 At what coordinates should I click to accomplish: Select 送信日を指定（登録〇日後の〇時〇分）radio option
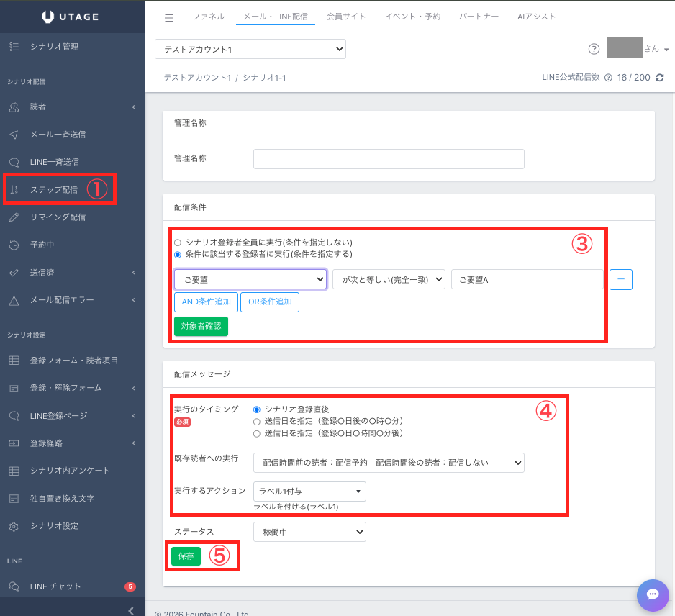tap(257, 421)
